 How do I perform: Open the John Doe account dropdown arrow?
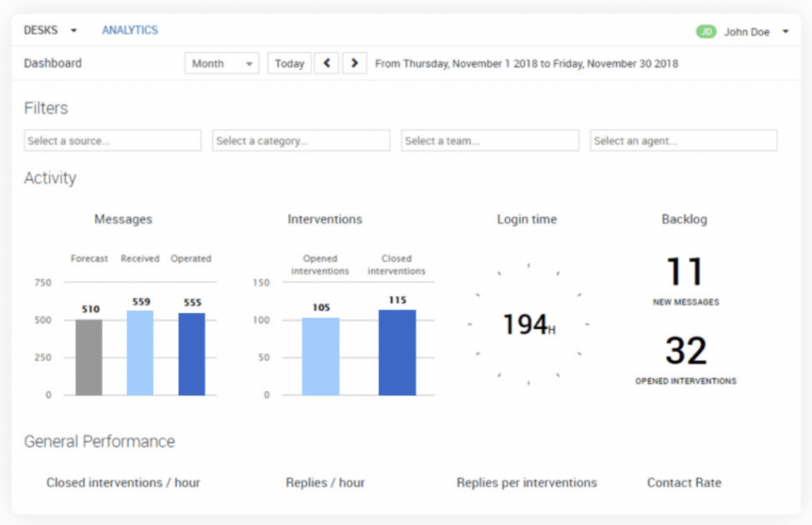[x=785, y=32]
